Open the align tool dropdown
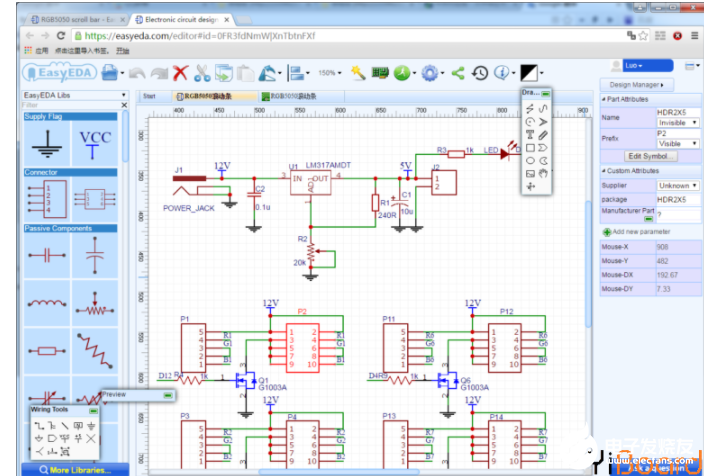This screenshot has height=476, width=704. [x=299, y=73]
